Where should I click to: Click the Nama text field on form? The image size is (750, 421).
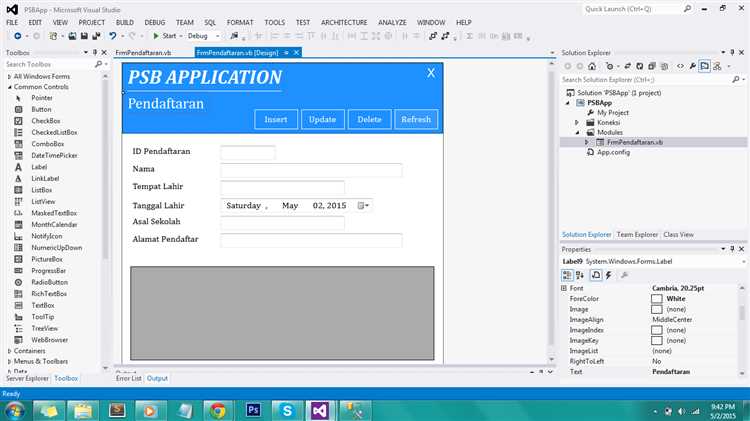click(x=311, y=170)
